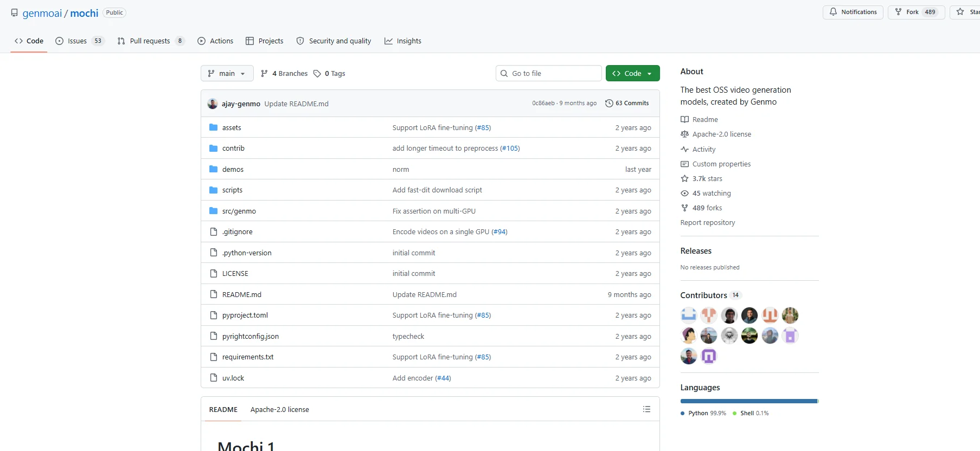Click the scripts folder icon
The height and width of the screenshot is (451, 980).
[214, 190]
